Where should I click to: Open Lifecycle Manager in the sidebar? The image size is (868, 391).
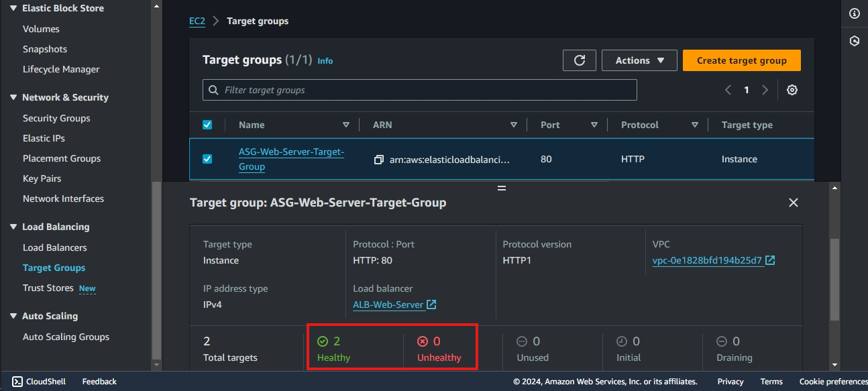pyautogui.click(x=61, y=69)
